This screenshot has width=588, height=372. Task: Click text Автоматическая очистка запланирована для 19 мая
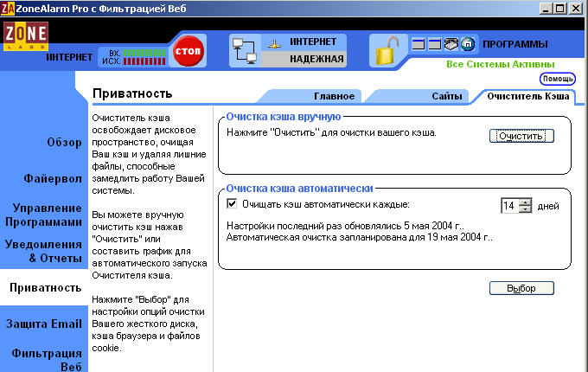coord(360,237)
